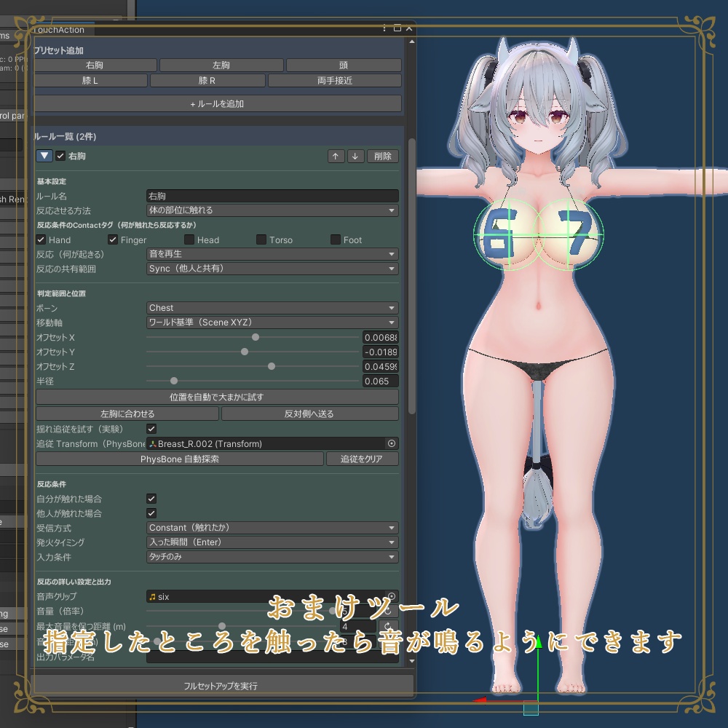This screenshot has width=728, height=728.
Task: Click the 反対側へ送る button
Action: pos(309,414)
